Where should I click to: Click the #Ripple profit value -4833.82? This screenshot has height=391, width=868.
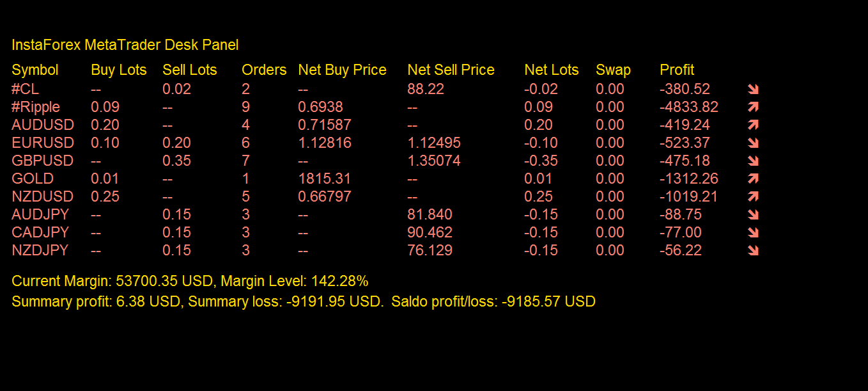tap(689, 107)
